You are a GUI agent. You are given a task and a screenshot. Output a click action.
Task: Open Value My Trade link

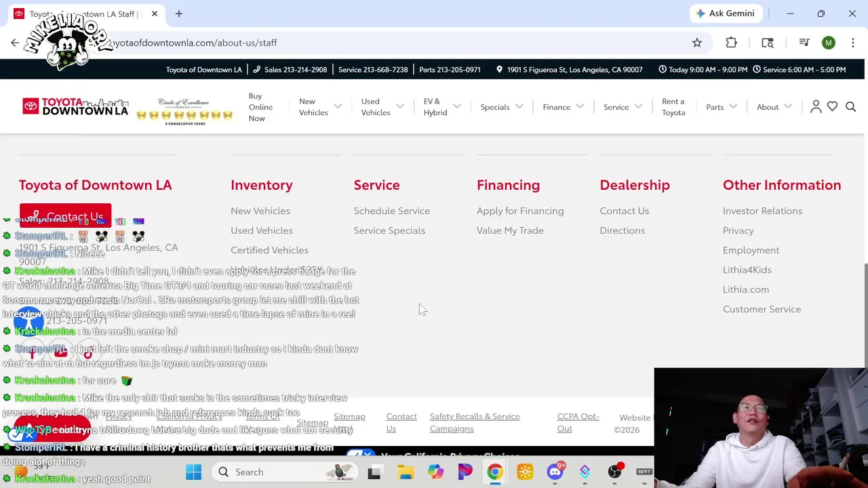(510, 230)
